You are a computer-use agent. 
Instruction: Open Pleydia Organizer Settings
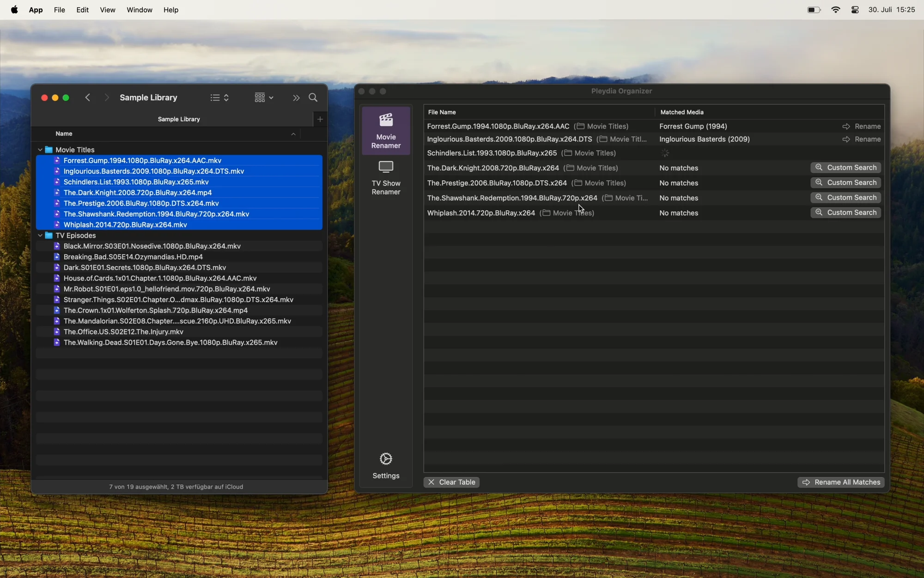click(x=386, y=464)
